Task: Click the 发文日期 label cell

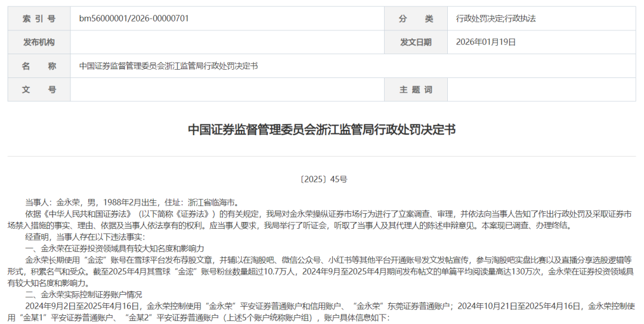Action: click(416, 42)
